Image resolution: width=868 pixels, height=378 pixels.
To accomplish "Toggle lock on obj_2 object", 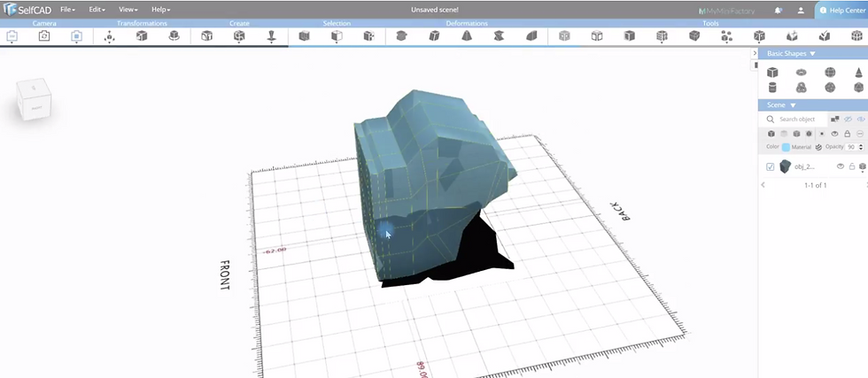I will coord(852,166).
